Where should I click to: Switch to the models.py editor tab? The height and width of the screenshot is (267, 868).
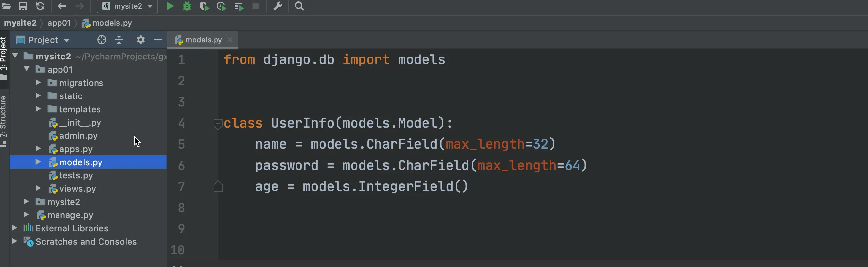(203, 40)
